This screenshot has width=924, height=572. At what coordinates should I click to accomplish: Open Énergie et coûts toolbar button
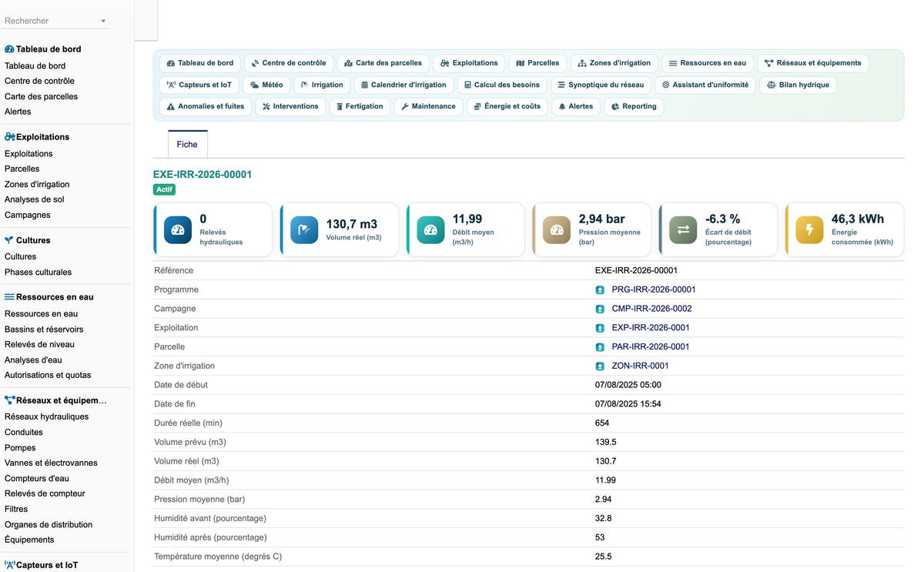click(x=507, y=106)
